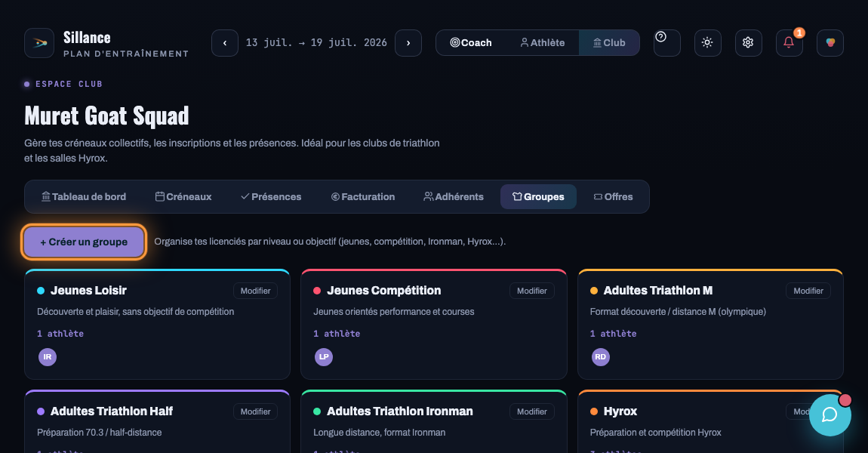Screen dimensions: 868x453
Task: Open the Créneaux tab
Action: (183, 196)
